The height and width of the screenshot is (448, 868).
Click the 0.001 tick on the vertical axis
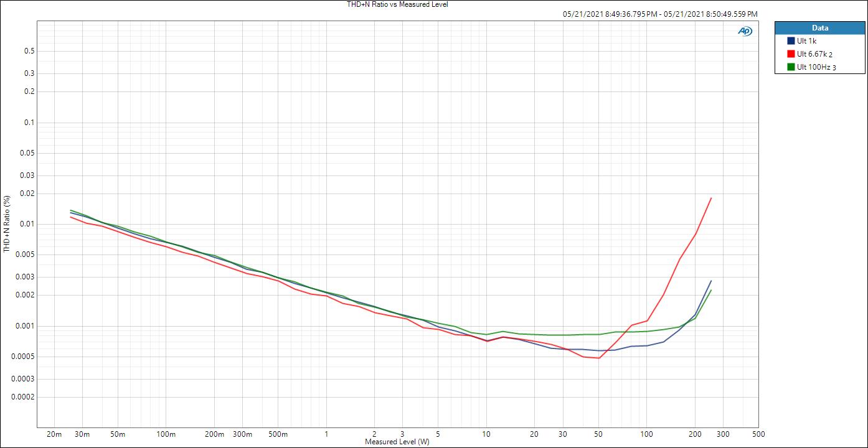(x=25, y=326)
